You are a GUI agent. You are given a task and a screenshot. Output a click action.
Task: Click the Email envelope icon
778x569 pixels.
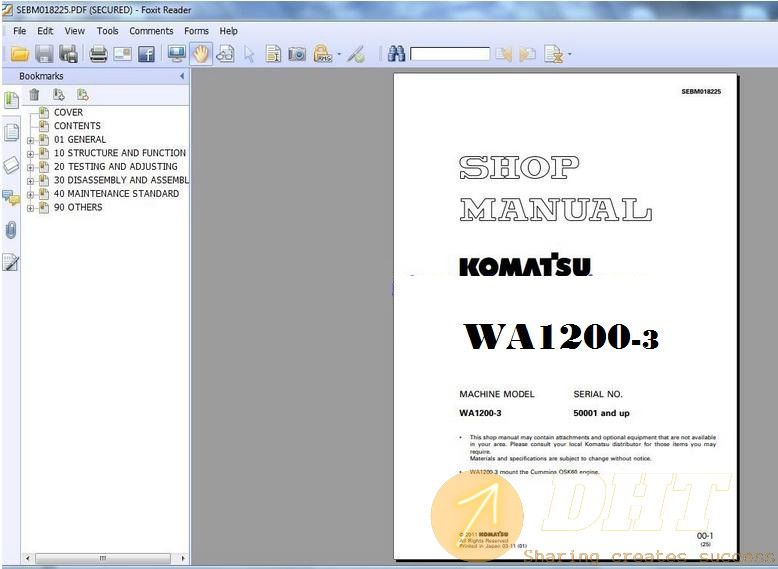pyautogui.click(x=122, y=54)
